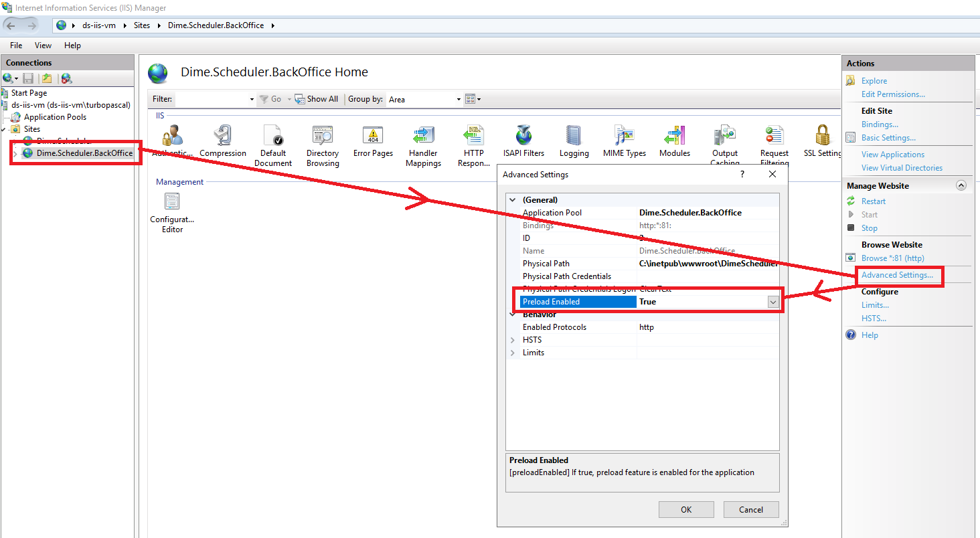Click the Back navigation arrow

pyautogui.click(x=11, y=25)
